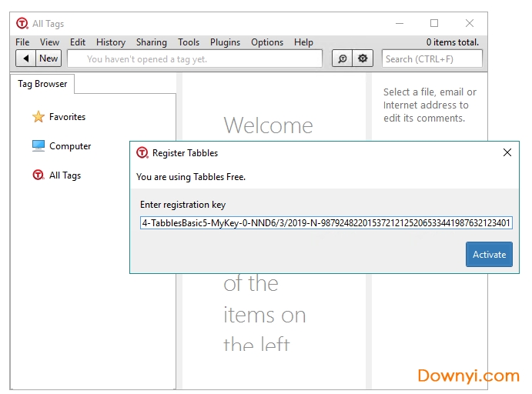532x394 pixels.
Task: Click the back arrow navigation button
Action: point(26,58)
